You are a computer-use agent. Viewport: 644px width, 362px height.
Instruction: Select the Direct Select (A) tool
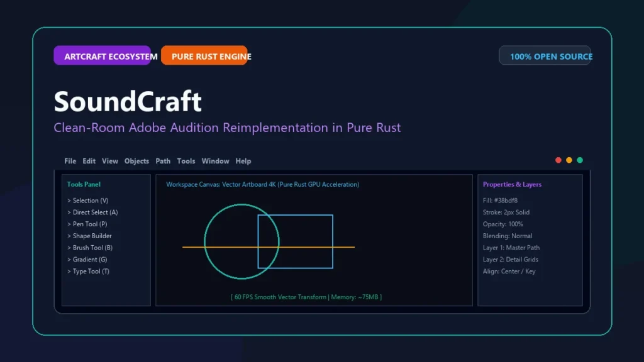pos(92,212)
